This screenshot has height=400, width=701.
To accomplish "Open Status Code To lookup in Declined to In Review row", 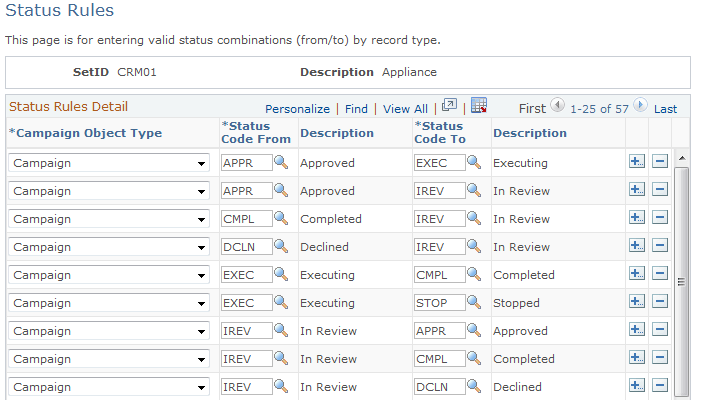I will tap(474, 246).
